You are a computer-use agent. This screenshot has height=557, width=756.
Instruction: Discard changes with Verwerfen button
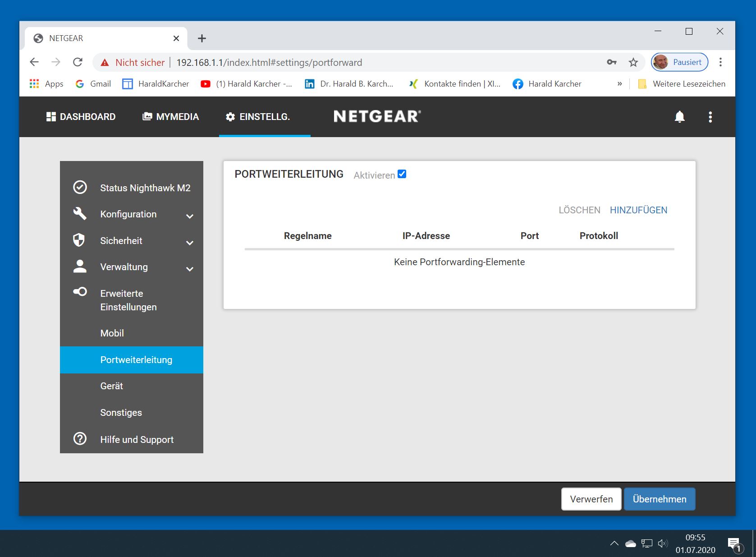pos(591,499)
